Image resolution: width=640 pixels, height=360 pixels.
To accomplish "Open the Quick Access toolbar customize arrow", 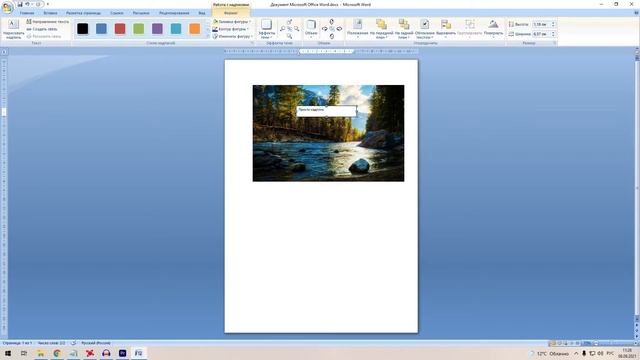I will point(48,4).
